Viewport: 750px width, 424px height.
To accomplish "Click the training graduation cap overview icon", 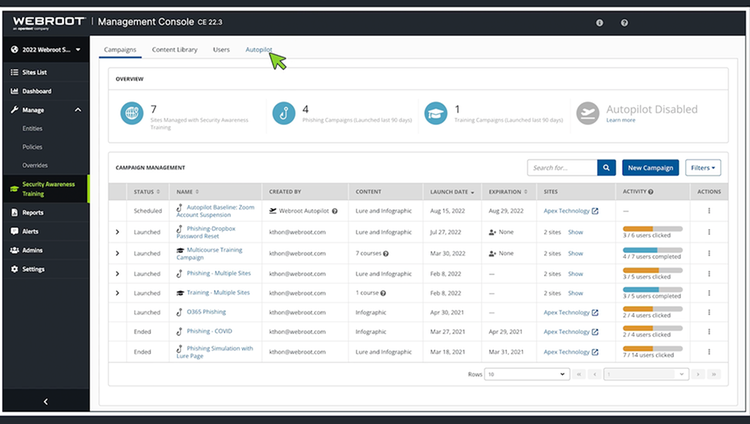I will tap(436, 113).
